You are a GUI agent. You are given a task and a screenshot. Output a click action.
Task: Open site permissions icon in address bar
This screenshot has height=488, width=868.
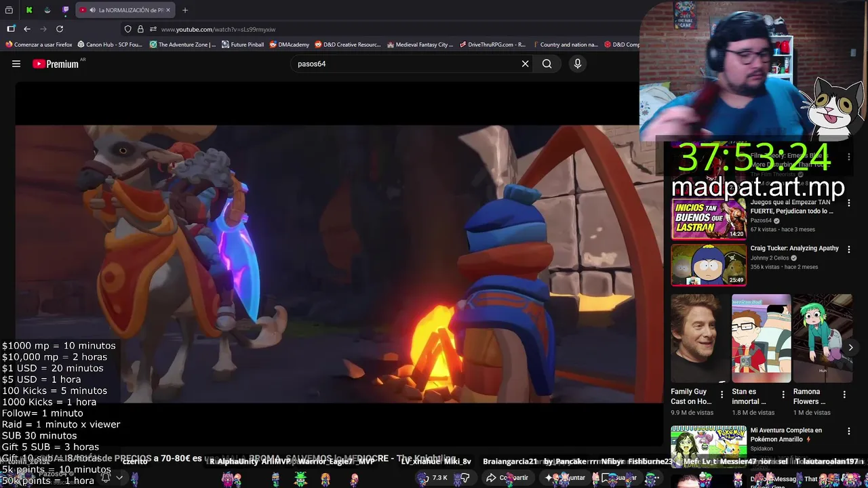[x=153, y=29]
